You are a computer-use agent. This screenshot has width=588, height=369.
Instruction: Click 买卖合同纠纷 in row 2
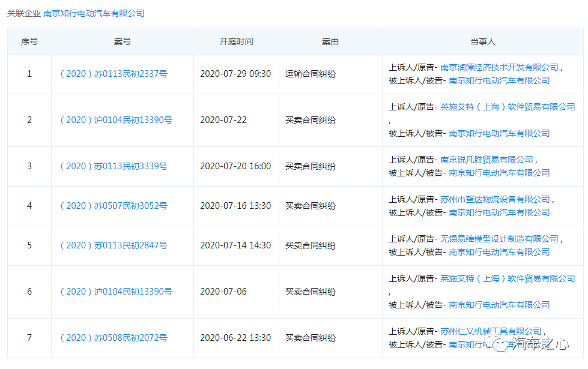[311, 120]
